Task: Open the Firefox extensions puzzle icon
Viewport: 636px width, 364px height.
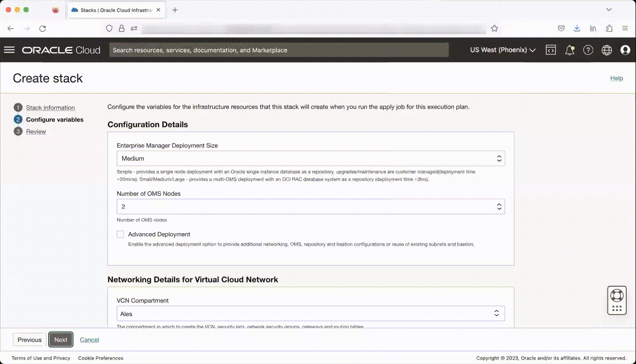Action: tap(609, 28)
